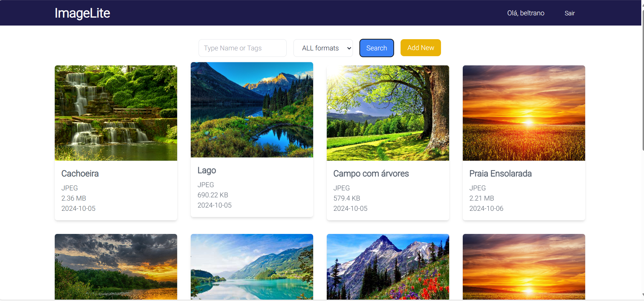644x301 pixels.
Task: Open the snowy mountain wildflowers thumbnail
Action: [x=388, y=267]
